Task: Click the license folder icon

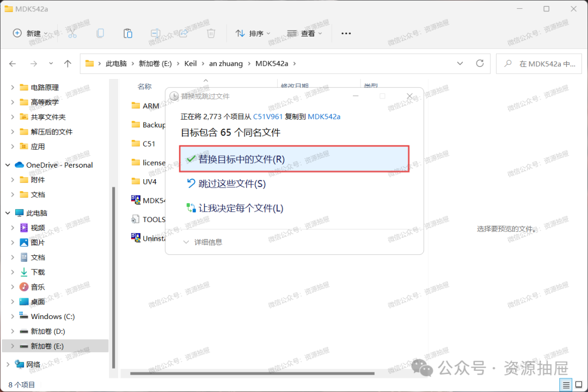Action: (136, 162)
